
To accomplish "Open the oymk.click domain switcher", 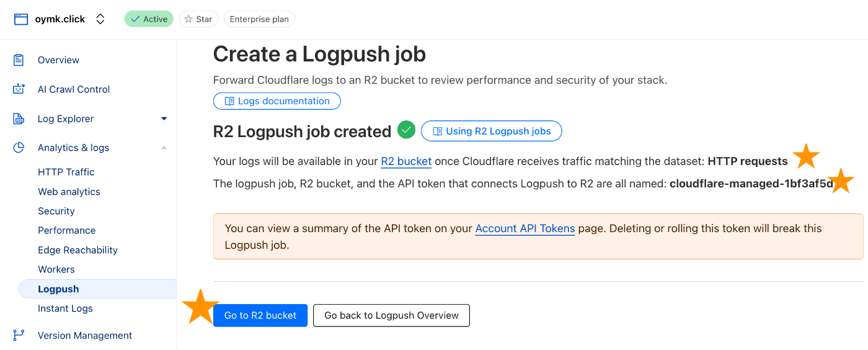I will pos(100,19).
